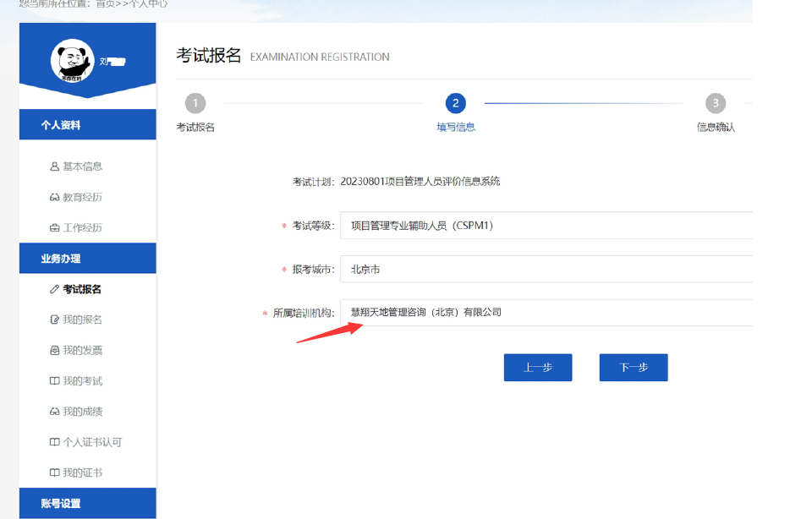This screenshot has width=812, height=519.
Task: Open 个人证书认可 in the sidebar
Action: coord(91,442)
